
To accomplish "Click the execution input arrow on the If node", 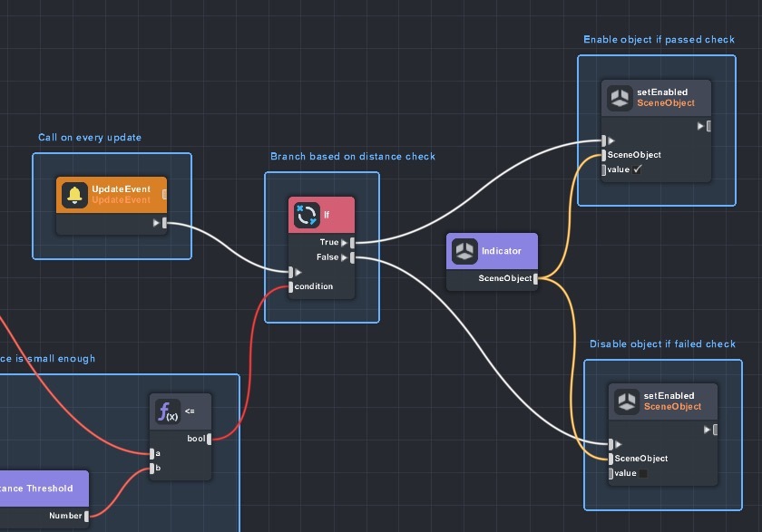I will point(292,272).
